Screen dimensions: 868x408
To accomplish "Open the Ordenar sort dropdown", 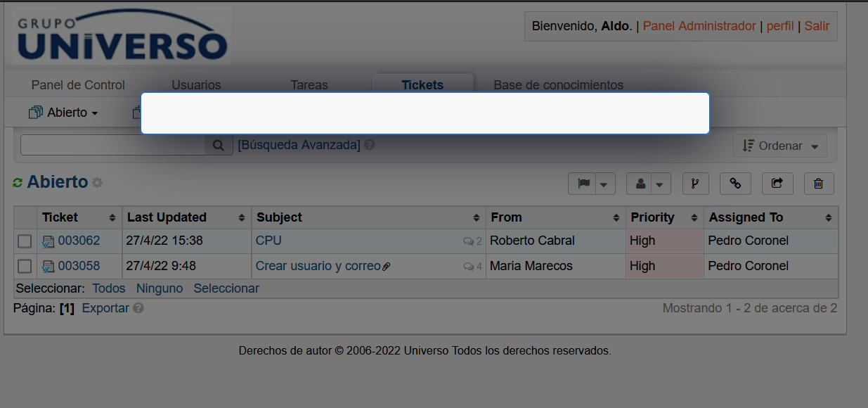I will pyautogui.click(x=779, y=146).
